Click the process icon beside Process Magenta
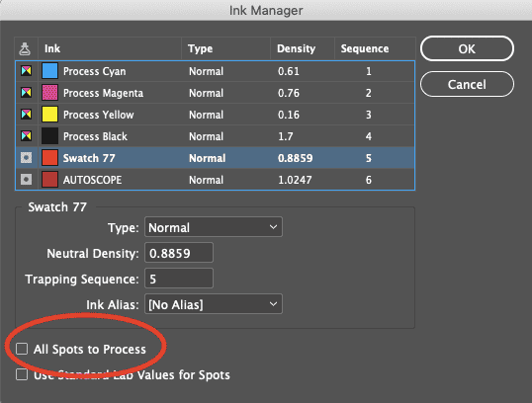 (x=26, y=92)
